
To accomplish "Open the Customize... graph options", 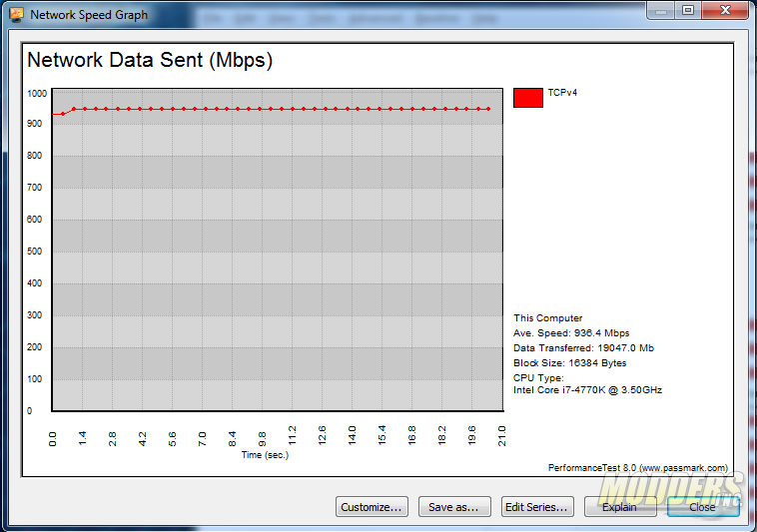I will tap(373, 506).
